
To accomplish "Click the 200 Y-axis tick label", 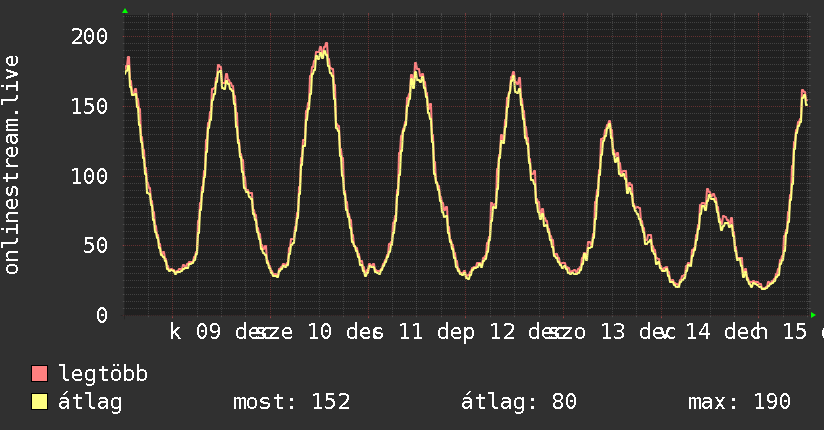I will [x=89, y=37].
